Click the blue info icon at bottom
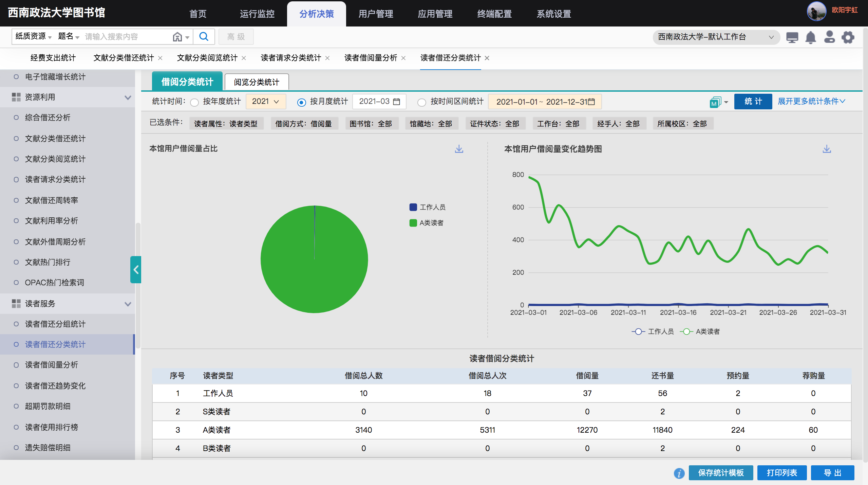The image size is (868, 485). click(679, 473)
